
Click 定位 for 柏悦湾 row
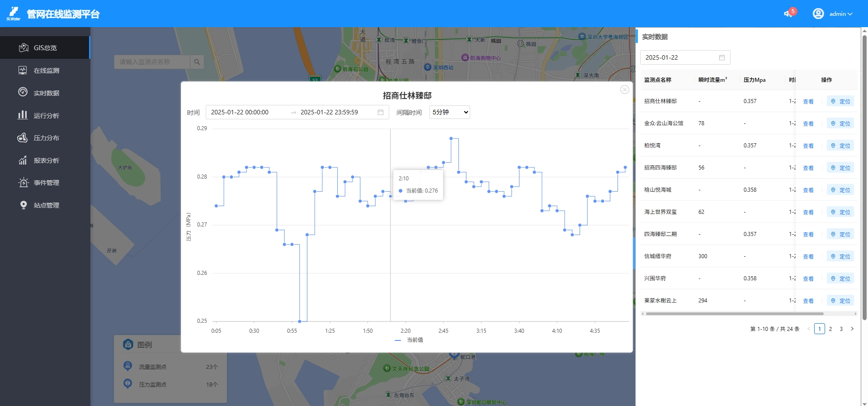(x=840, y=146)
